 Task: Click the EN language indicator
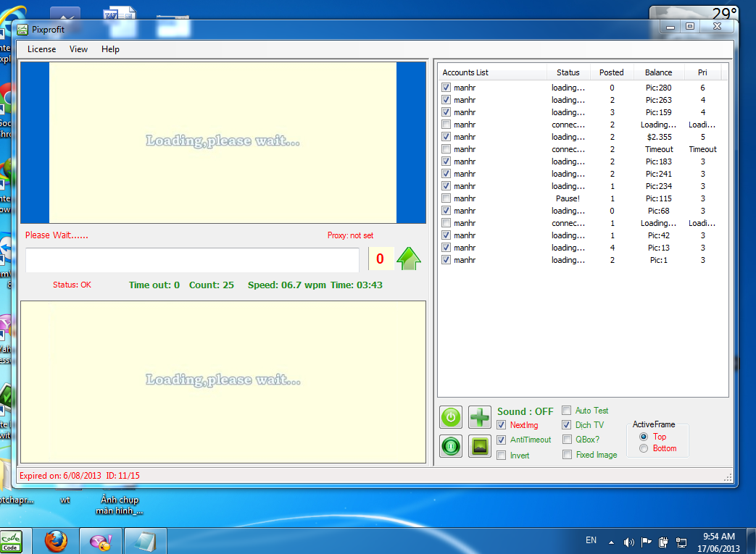pyautogui.click(x=591, y=540)
